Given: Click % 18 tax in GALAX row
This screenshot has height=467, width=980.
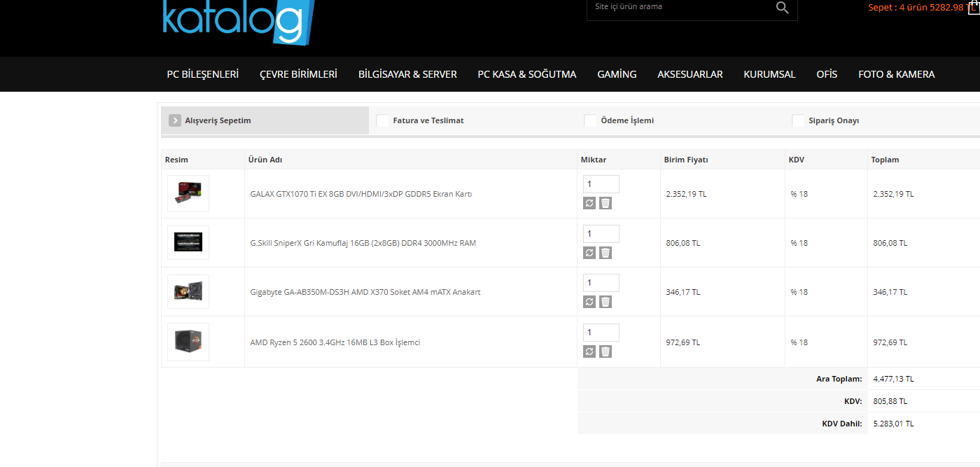Looking at the screenshot, I should pyautogui.click(x=799, y=194).
